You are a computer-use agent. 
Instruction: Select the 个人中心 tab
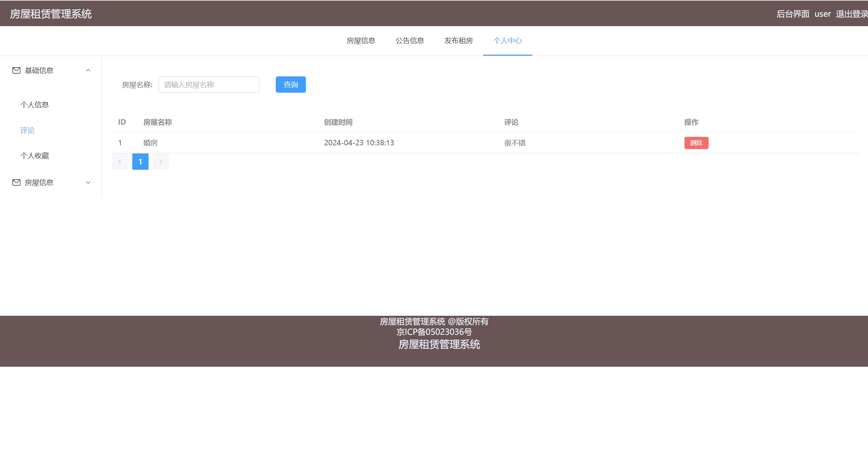[507, 41]
